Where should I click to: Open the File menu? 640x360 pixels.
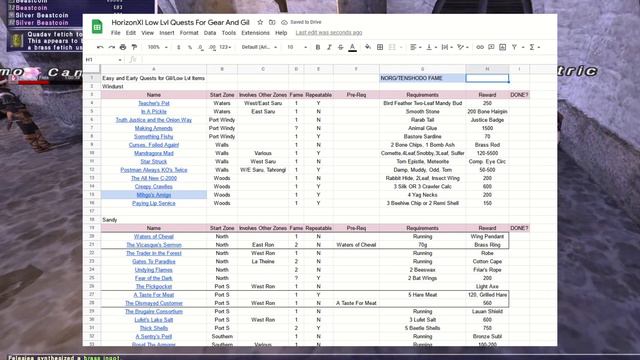(116, 33)
